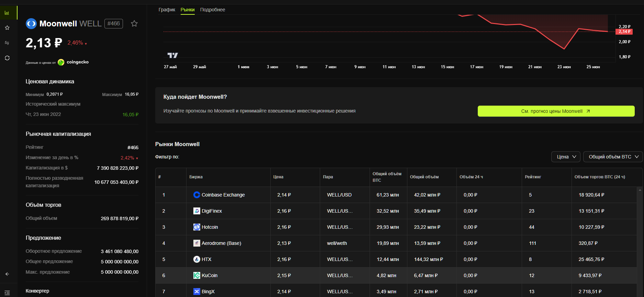The image size is (644, 297).
Task: Sort table by Рейтинг column header
Action: coord(533,177)
